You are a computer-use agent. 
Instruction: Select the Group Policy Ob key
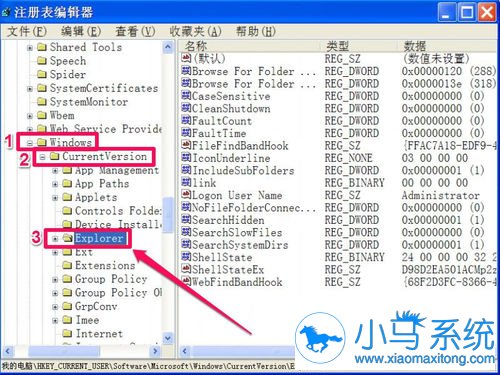click(x=118, y=293)
